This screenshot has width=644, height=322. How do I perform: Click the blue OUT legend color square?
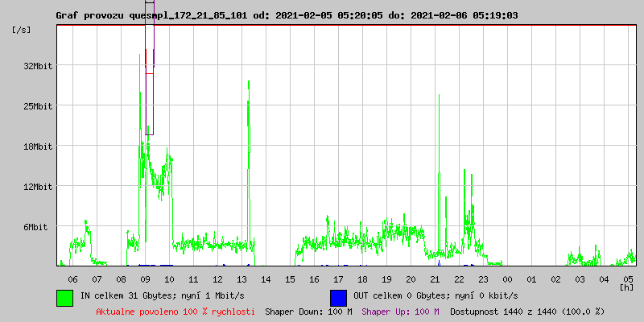[x=338, y=297]
